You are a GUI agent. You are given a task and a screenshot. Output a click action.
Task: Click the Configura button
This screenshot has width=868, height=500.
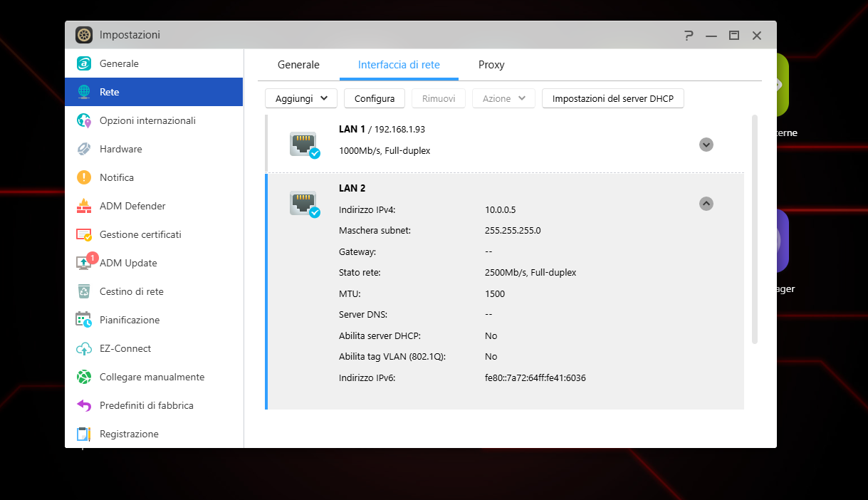tap(375, 98)
